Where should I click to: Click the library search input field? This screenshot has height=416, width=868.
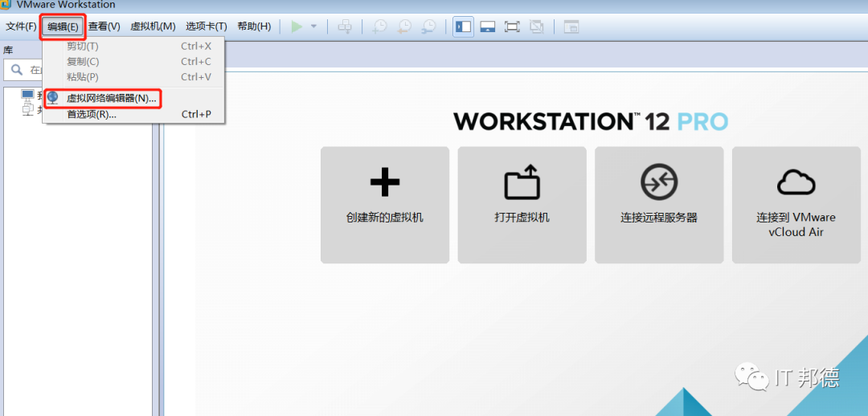pyautogui.click(x=25, y=70)
